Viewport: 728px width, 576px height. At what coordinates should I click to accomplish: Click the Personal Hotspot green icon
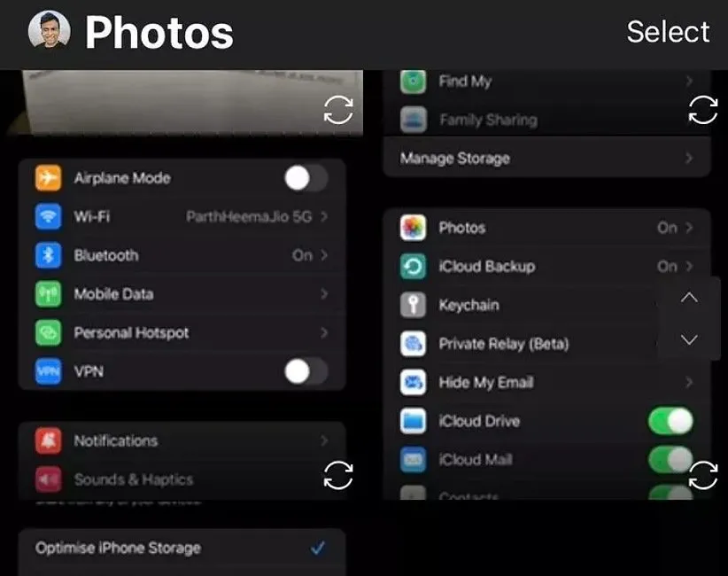(x=48, y=333)
